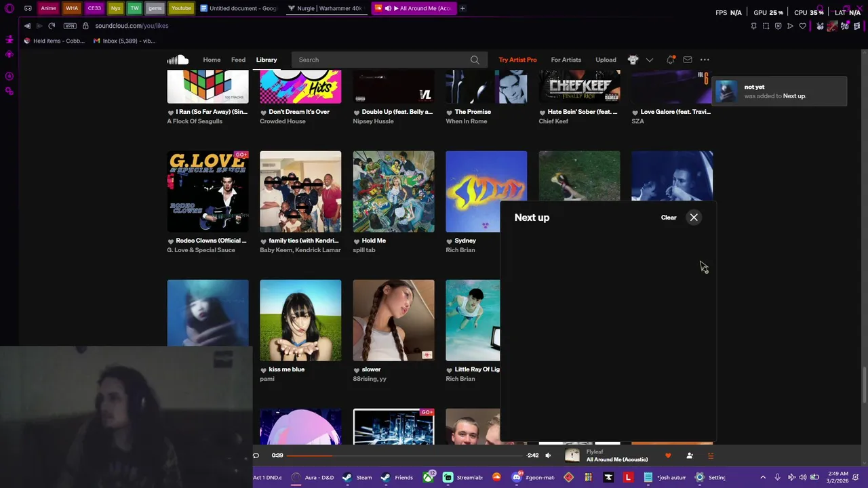This screenshot has height=488, width=868.
Task: Click the address bar URL
Action: pyautogui.click(x=132, y=26)
